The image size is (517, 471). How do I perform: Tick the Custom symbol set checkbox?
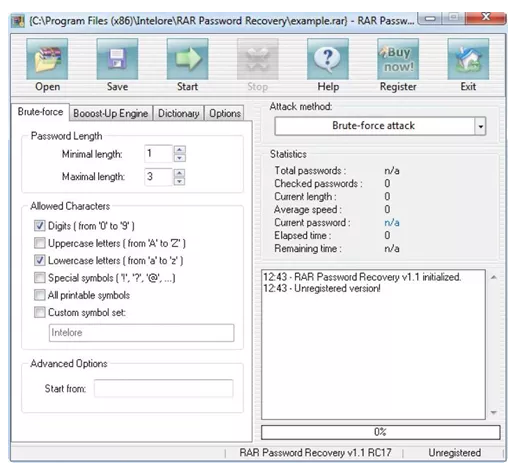[x=40, y=312]
